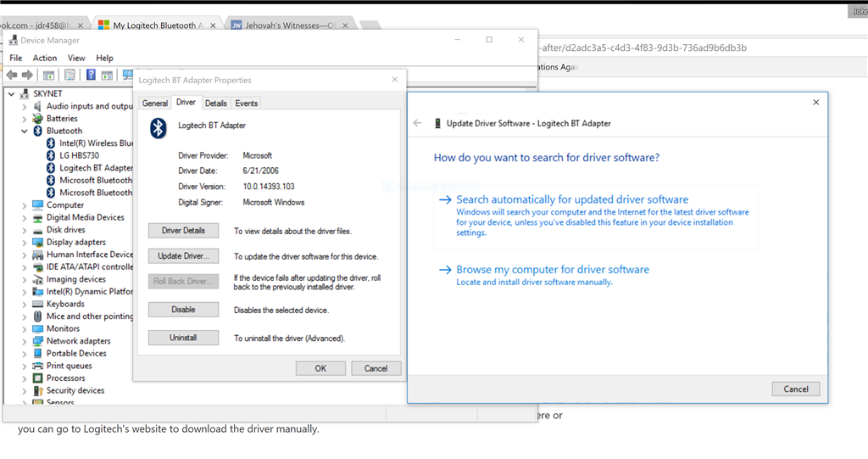Image resolution: width=868 pixels, height=459 pixels.
Task: Click the Human Interface Devices icon
Action: 37,255
